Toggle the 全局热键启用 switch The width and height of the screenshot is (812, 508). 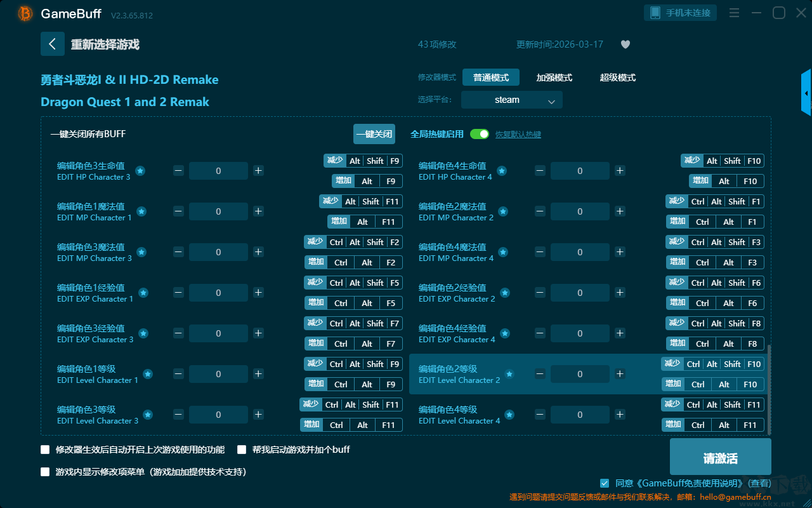[x=480, y=134]
